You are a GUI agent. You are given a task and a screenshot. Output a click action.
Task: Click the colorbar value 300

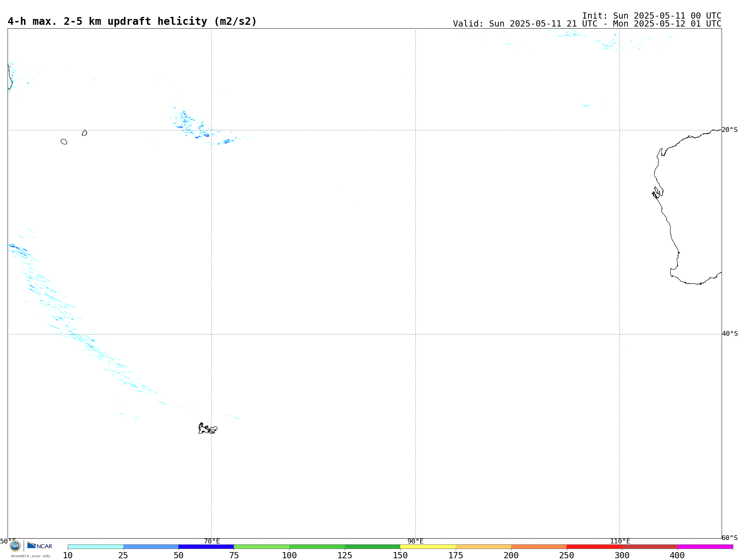(622, 556)
